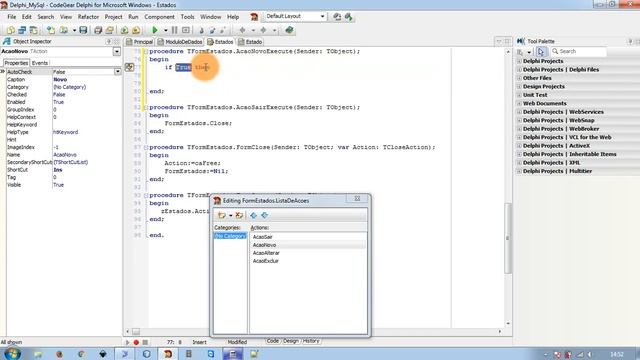Click the macro stop square in status bar
The image size is (640, 360).
pos(145,342)
